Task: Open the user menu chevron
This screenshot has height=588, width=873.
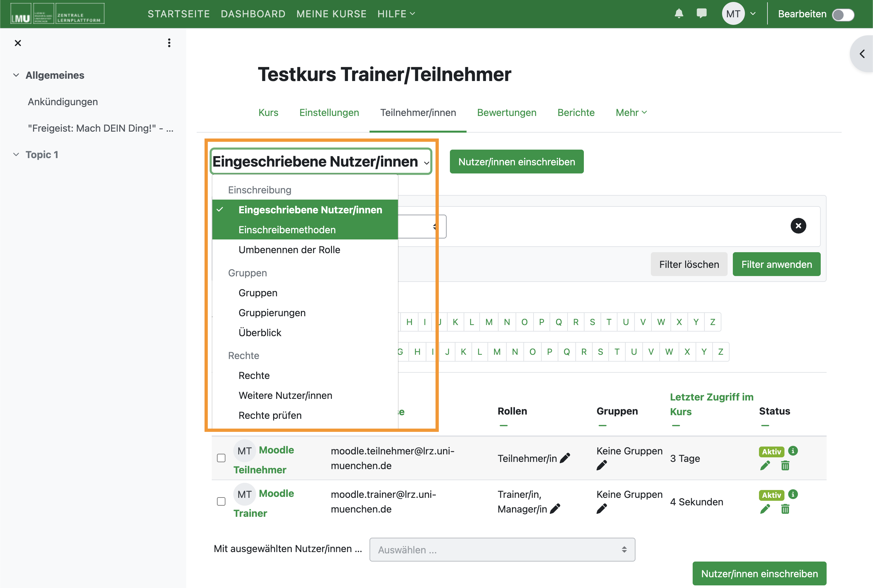Action: (753, 14)
